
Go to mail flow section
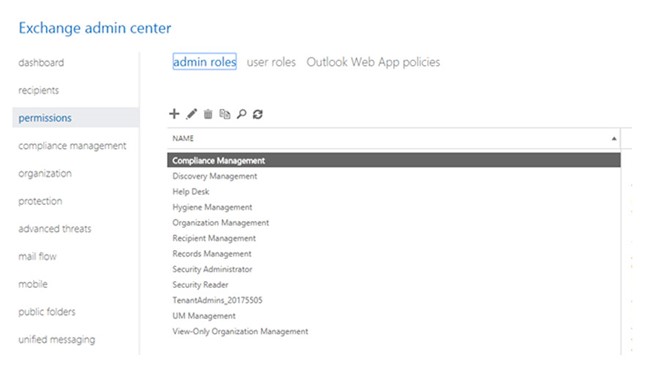tap(37, 256)
